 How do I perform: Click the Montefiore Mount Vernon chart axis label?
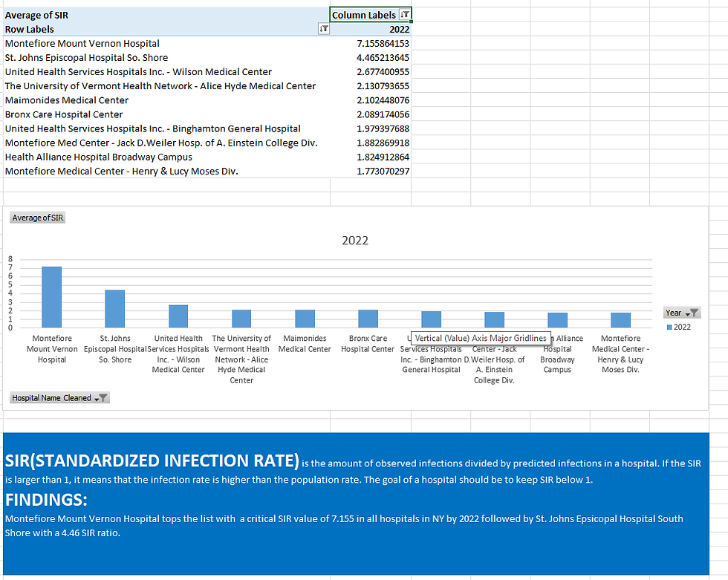tap(52, 349)
